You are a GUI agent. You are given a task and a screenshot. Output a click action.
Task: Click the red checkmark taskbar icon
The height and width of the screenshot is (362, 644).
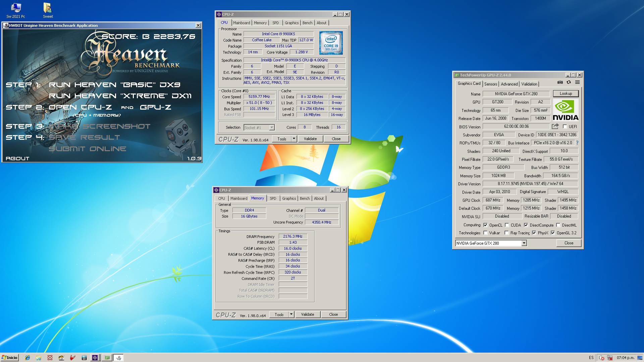(72, 358)
